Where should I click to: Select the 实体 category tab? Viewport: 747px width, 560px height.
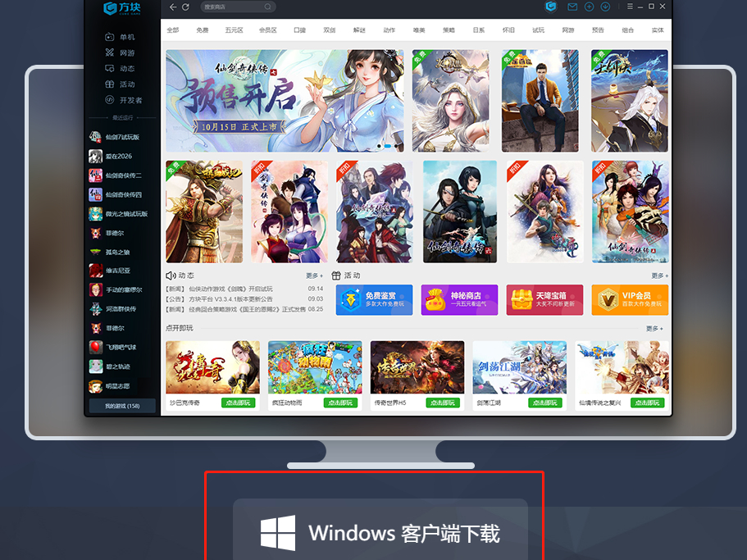tap(658, 30)
